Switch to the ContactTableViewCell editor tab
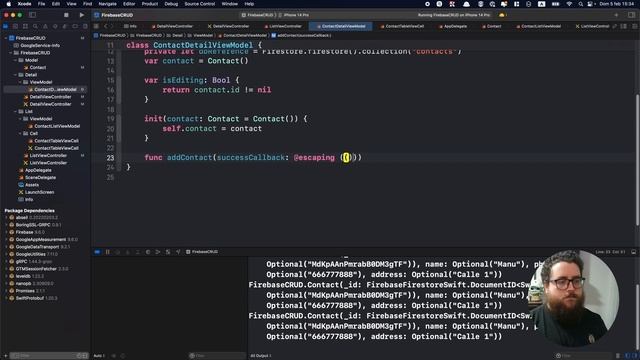This screenshot has width=640, height=360. (402, 26)
